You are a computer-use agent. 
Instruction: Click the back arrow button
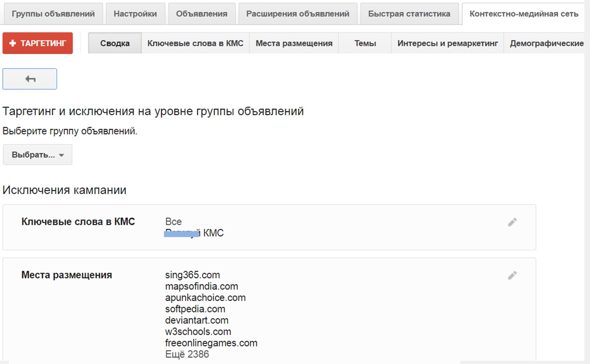click(x=30, y=79)
